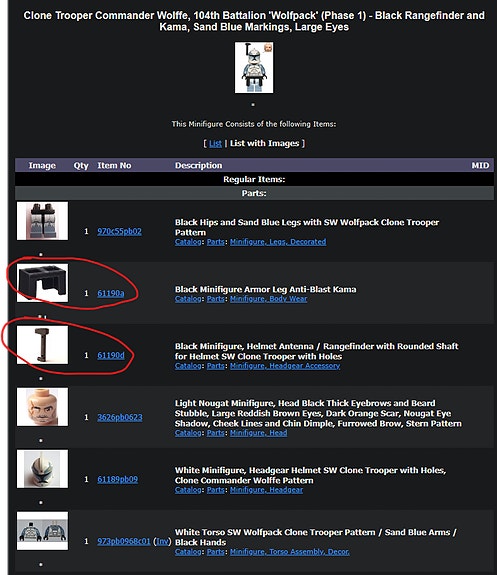Open the Clone Commander Wolffe minifigure image
Viewport: 497px width, 575px height.
click(254, 67)
